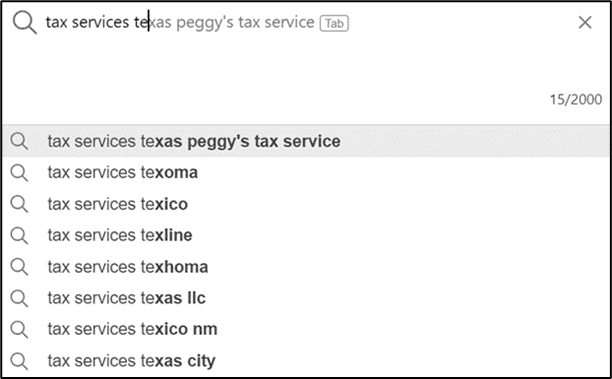Select 'tax services texas llc' suggestion
Viewport: 612px width, 379px height.
point(306,298)
